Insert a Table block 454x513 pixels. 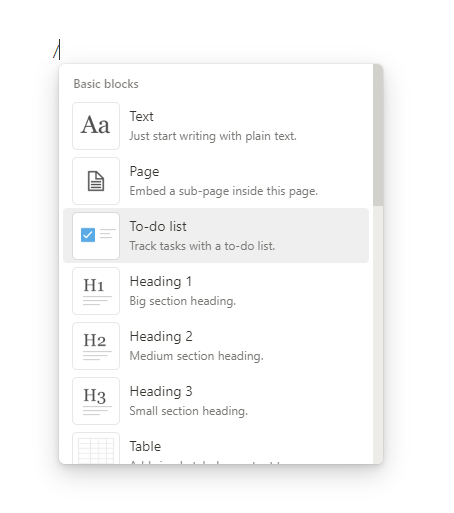point(216,447)
